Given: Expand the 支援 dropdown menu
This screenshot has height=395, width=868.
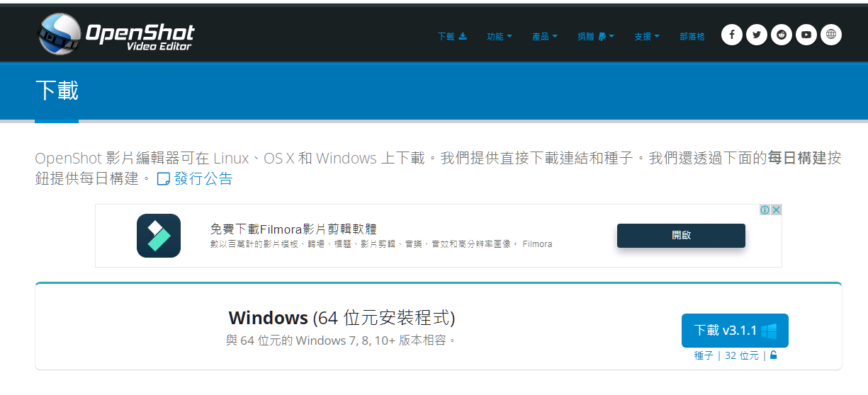Looking at the screenshot, I should pyautogui.click(x=647, y=36).
